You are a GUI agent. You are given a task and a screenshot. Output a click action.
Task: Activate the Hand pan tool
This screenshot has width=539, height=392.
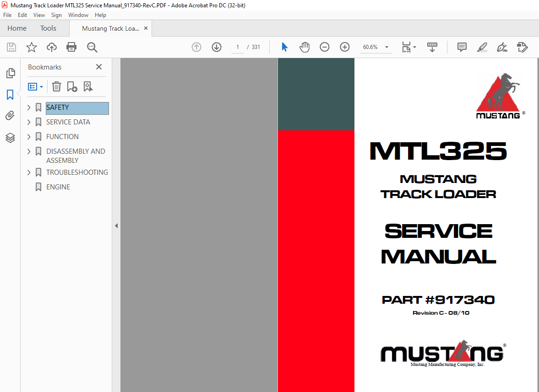click(305, 47)
